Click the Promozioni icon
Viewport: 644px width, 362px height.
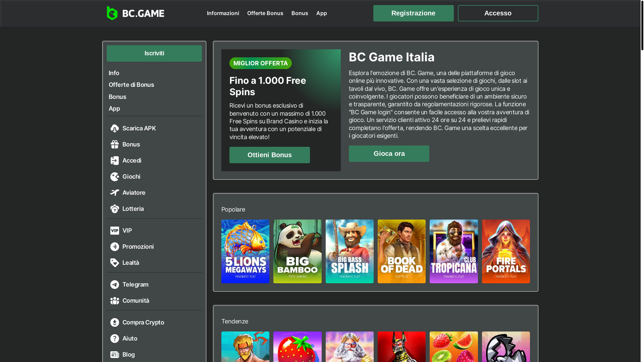click(x=115, y=247)
